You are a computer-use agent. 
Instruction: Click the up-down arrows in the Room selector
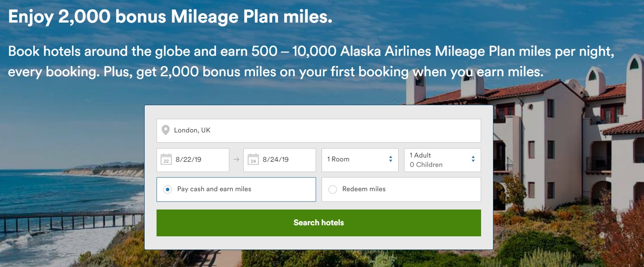(x=390, y=159)
